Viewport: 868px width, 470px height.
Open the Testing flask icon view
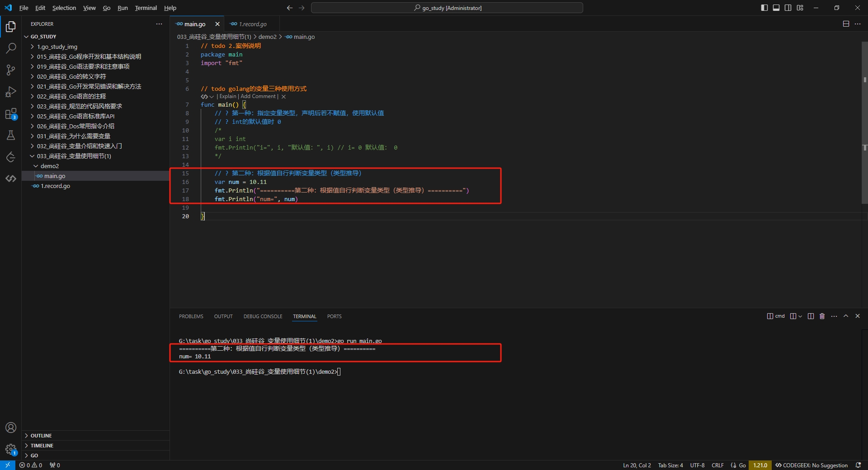click(11, 135)
